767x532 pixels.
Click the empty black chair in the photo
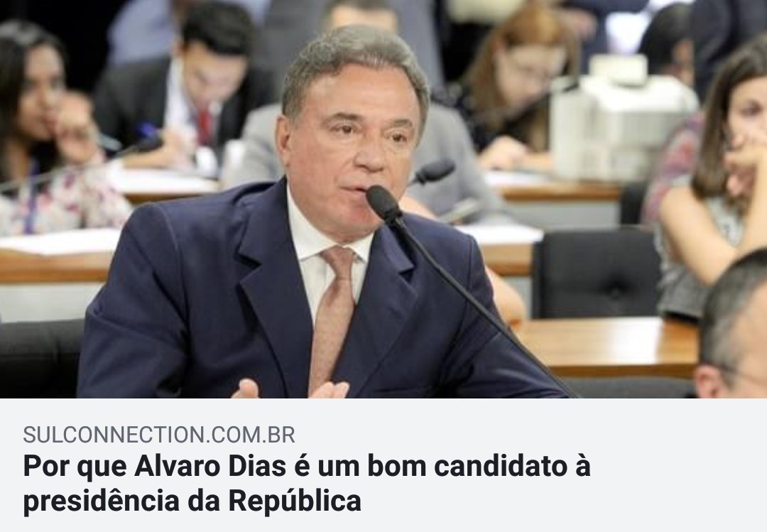point(597,274)
